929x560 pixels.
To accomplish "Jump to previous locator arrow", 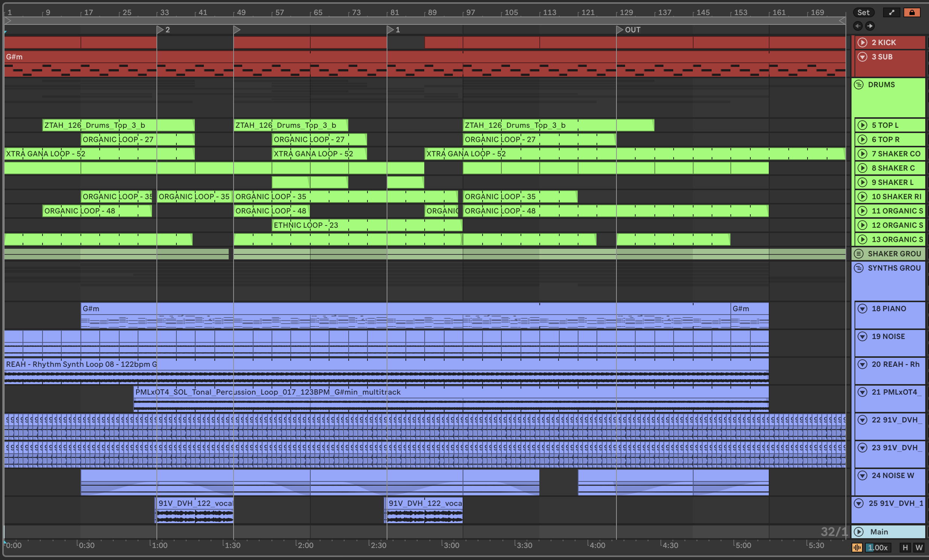I will [x=858, y=26].
